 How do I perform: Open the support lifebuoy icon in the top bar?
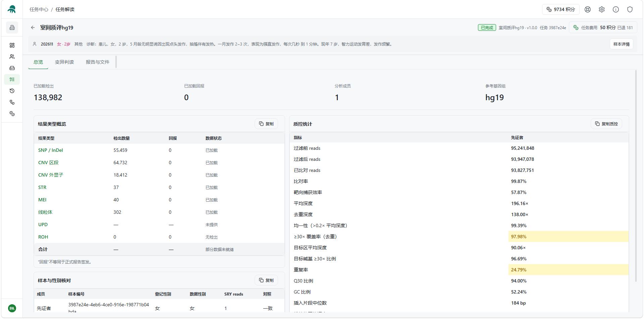[x=588, y=9]
